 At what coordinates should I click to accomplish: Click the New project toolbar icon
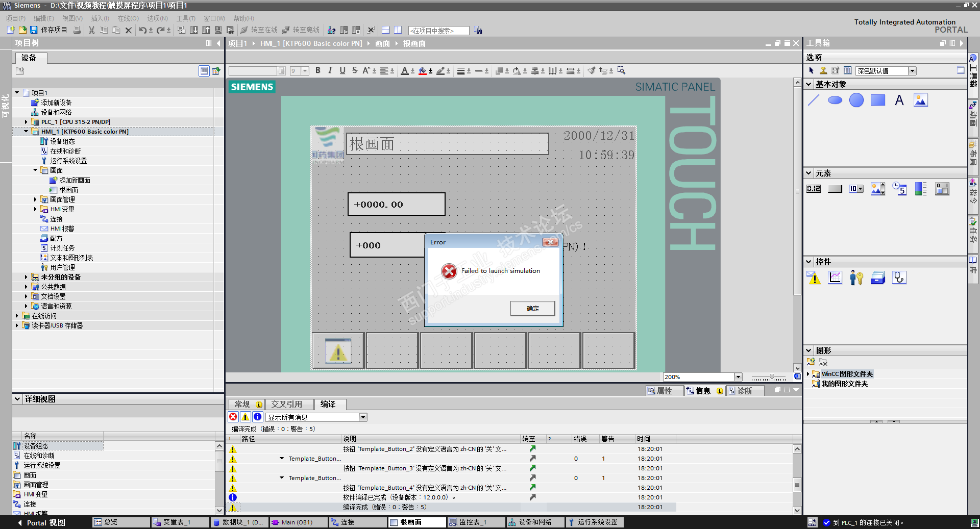pyautogui.click(x=11, y=30)
